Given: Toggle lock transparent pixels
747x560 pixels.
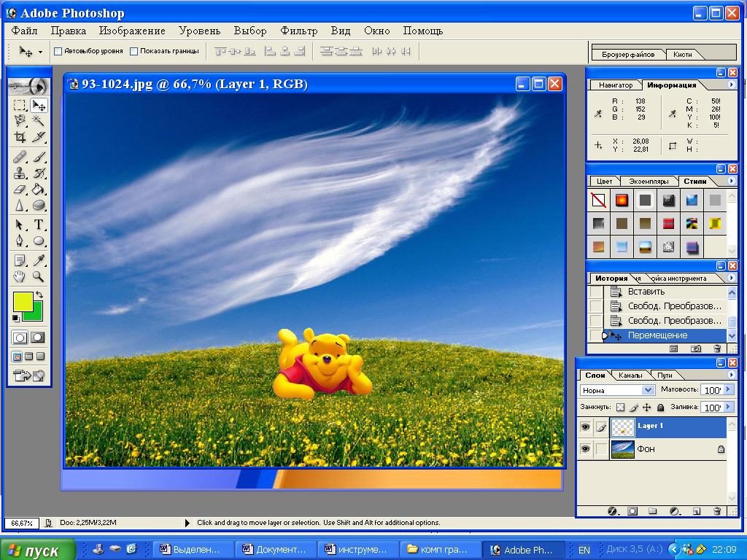Looking at the screenshot, I should [x=620, y=407].
